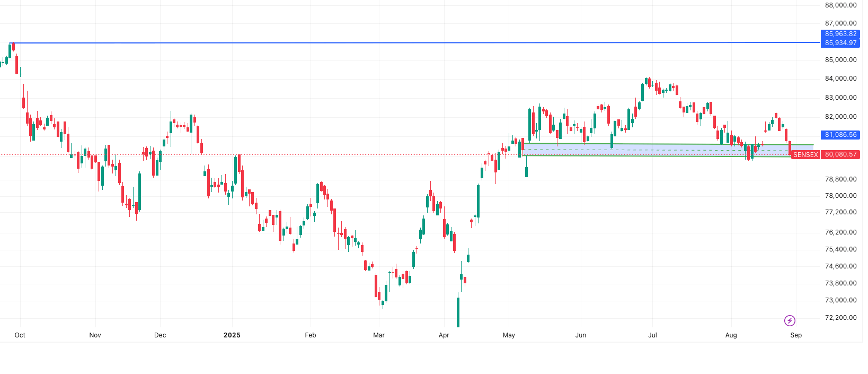
Task: Click the 85,934.97 price label
Action: 840,43
